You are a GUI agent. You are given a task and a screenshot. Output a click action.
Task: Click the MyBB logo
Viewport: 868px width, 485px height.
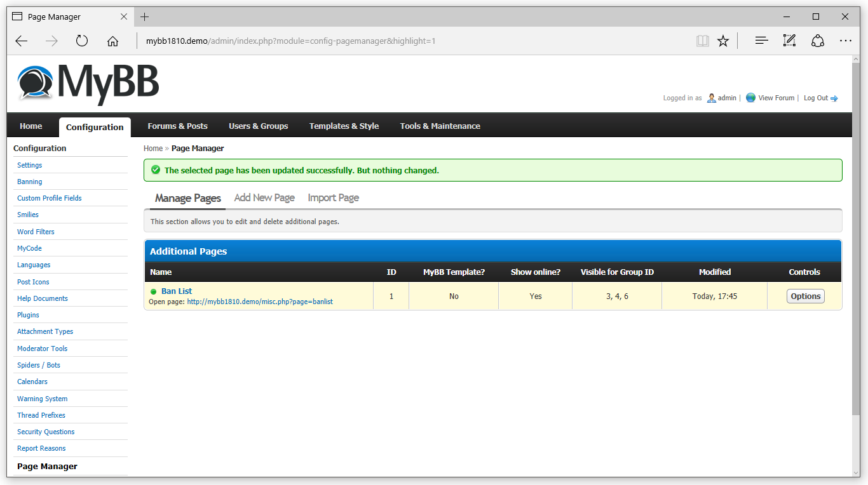[x=88, y=83]
